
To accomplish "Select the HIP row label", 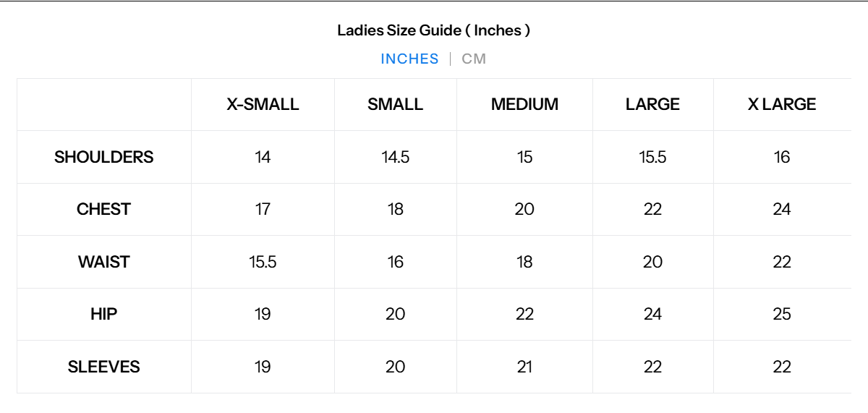I will (x=104, y=314).
